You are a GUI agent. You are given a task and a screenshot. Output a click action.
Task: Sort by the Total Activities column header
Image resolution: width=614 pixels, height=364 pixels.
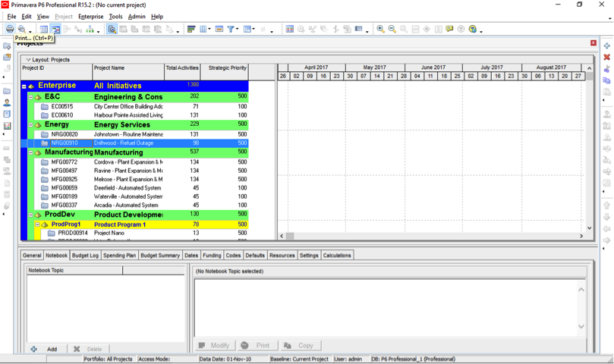click(x=182, y=71)
